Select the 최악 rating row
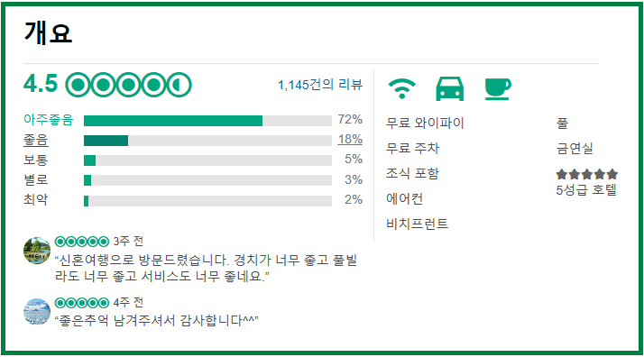Viewport: 644px width, 357px height. coord(193,200)
